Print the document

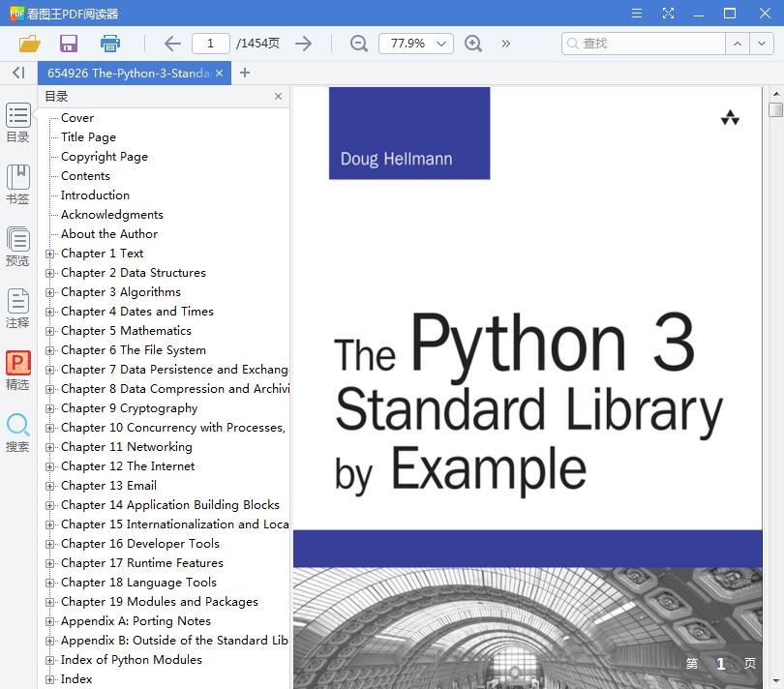pos(109,44)
